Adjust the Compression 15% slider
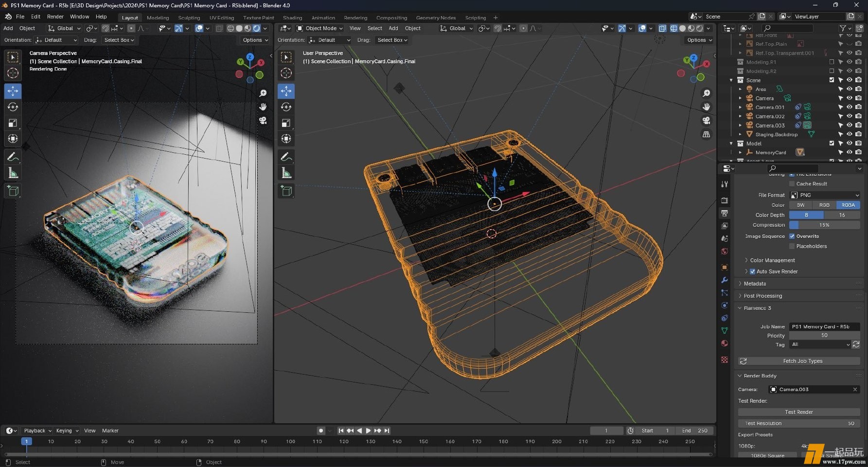This screenshot has width=868, height=467. pyautogui.click(x=824, y=225)
